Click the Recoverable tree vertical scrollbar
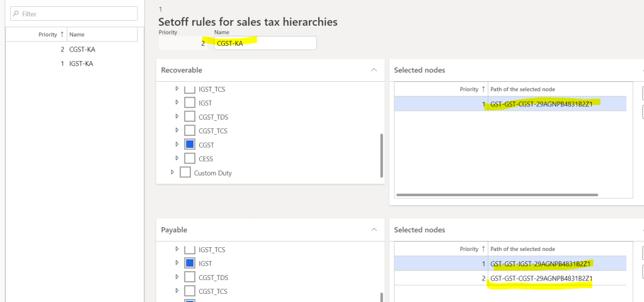644x302 pixels. point(381,155)
